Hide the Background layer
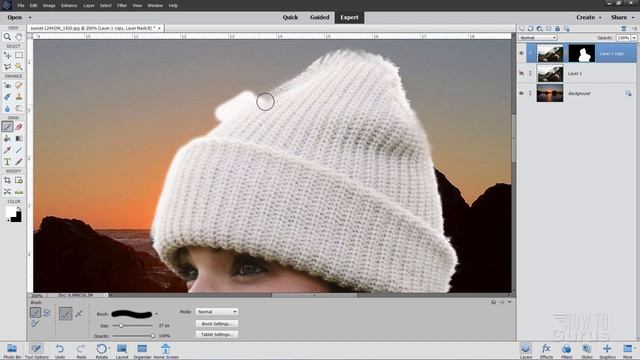 tap(521, 93)
